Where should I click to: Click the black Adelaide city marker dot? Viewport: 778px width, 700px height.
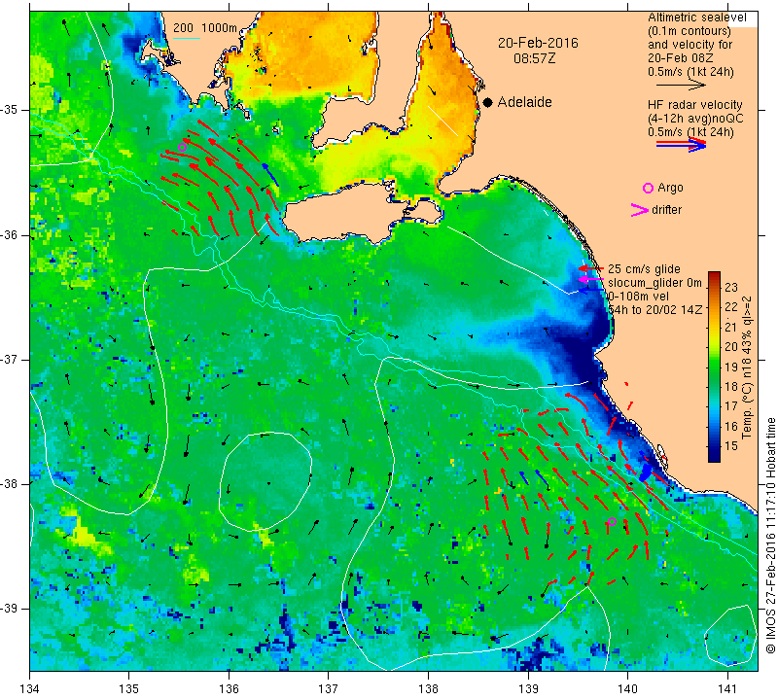[x=488, y=103]
